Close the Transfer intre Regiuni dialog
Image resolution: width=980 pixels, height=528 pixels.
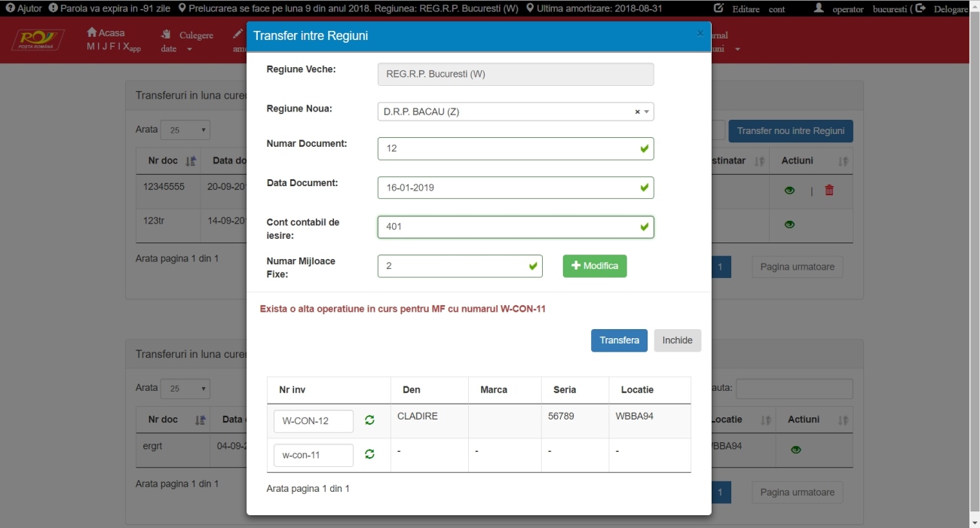tap(700, 33)
